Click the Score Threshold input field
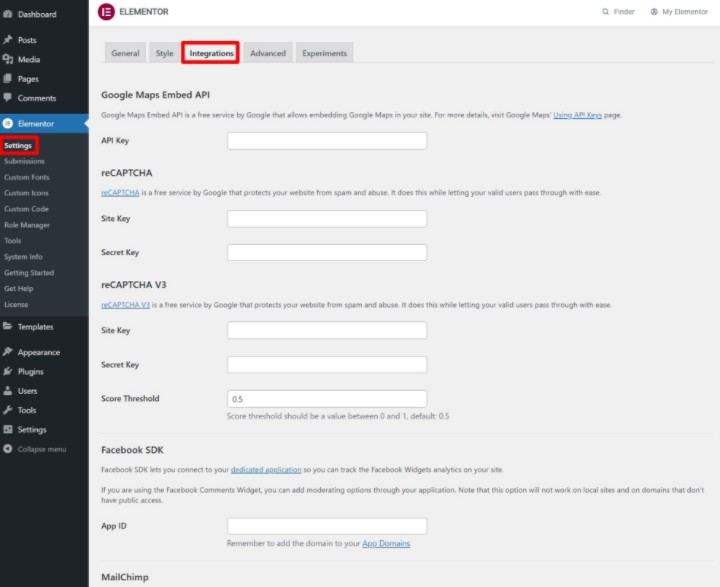Screen dimensions: 720x587 click(327, 398)
